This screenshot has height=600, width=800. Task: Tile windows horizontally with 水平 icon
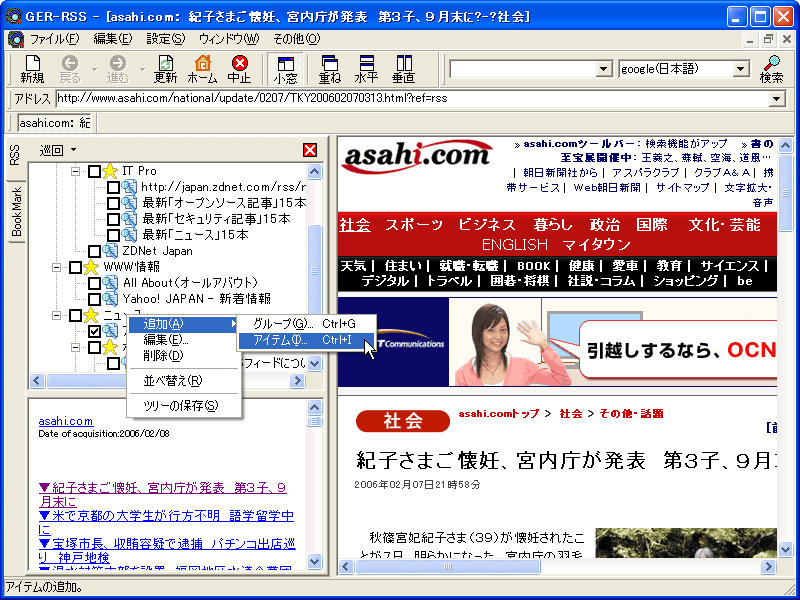point(367,69)
